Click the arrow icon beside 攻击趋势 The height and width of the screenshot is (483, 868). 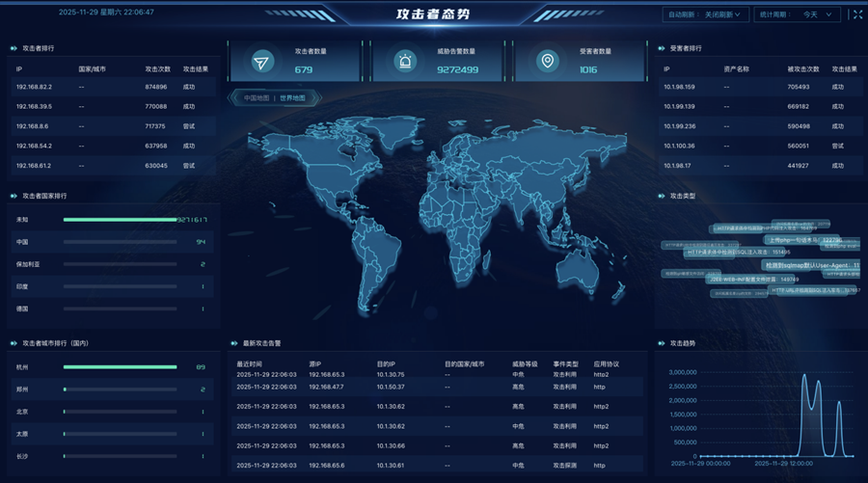coord(661,343)
